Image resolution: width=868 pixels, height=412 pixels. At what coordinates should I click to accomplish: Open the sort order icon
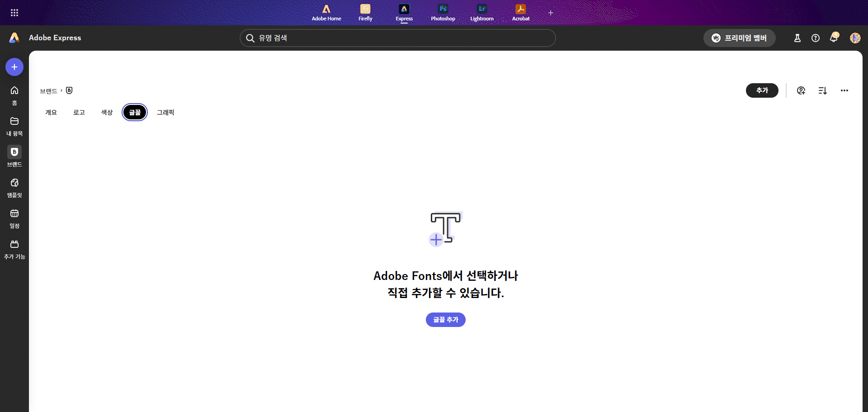point(823,90)
